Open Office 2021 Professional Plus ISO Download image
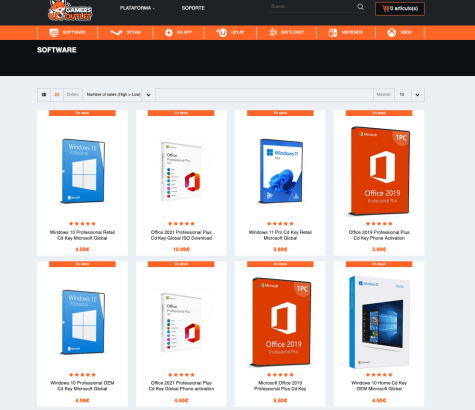Image resolution: width=475 pixels, height=410 pixels. click(x=181, y=171)
